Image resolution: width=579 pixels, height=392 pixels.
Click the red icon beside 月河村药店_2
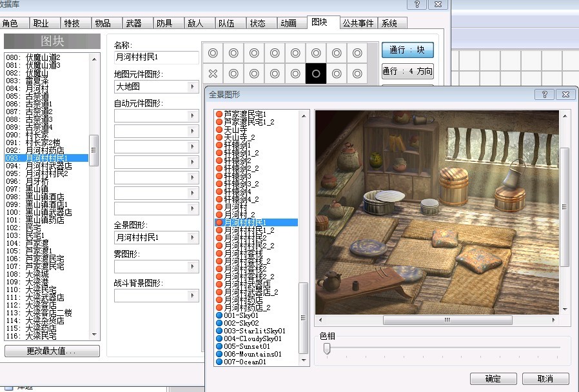[x=219, y=308]
